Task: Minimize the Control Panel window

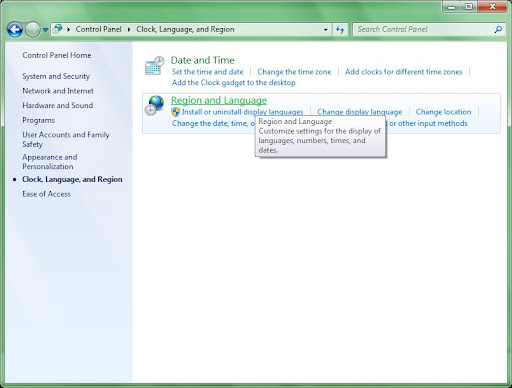Action: point(452,7)
